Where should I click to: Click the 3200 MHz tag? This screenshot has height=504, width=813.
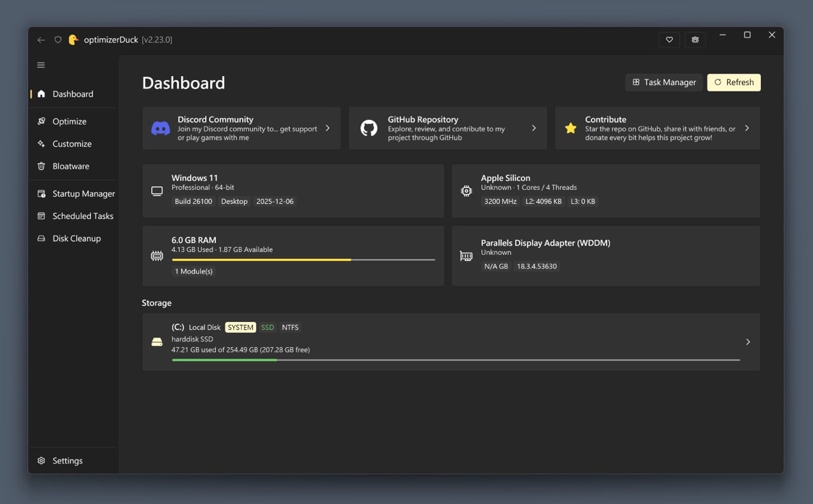(501, 201)
